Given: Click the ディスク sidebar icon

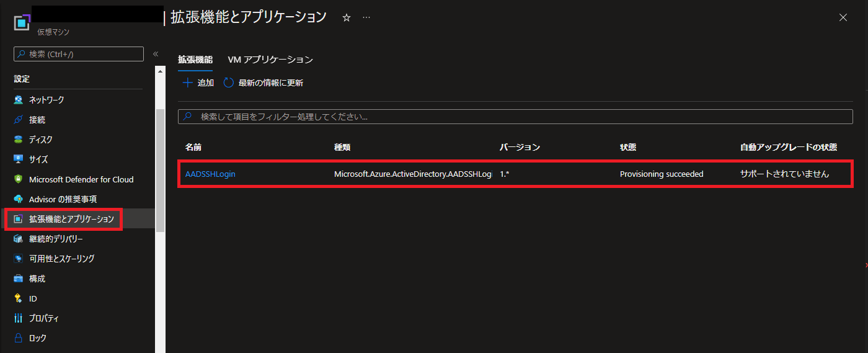Looking at the screenshot, I should coord(18,140).
